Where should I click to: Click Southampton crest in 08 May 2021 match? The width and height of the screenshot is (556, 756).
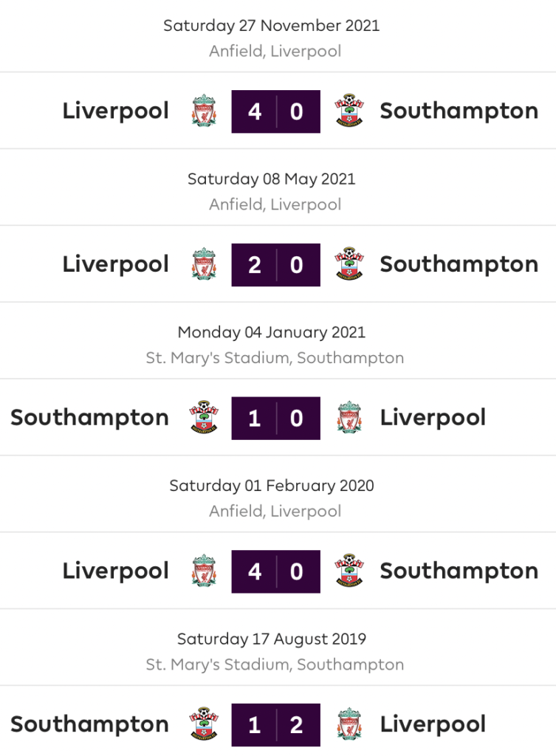click(349, 264)
